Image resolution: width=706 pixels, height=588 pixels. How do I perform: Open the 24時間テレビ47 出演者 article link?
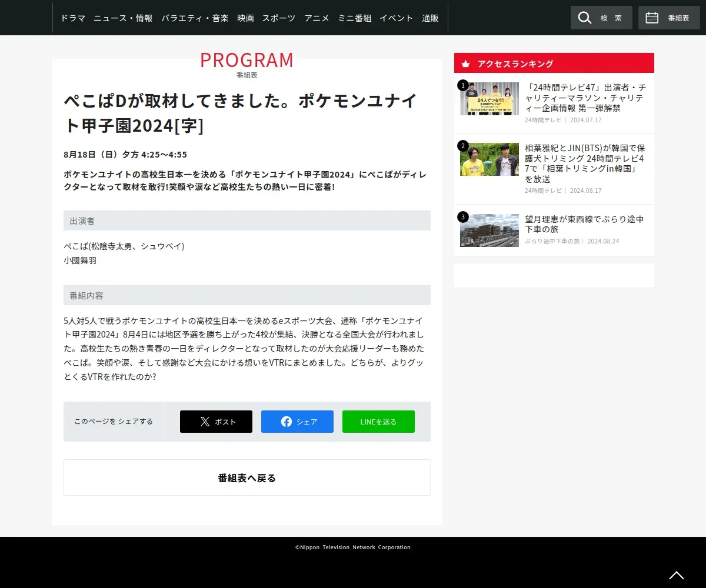[x=585, y=98]
